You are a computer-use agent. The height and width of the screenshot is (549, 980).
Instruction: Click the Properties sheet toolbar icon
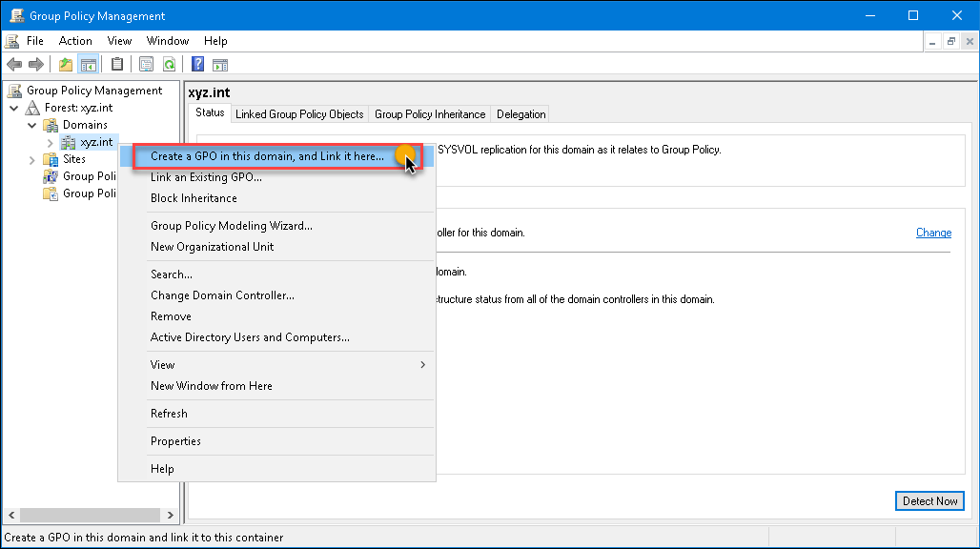point(146,64)
